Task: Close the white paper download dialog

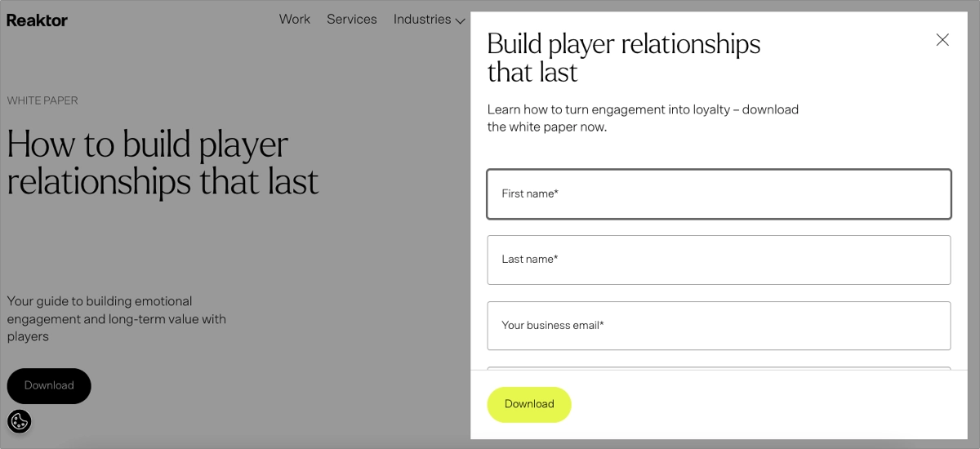Action: click(x=942, y=40)
